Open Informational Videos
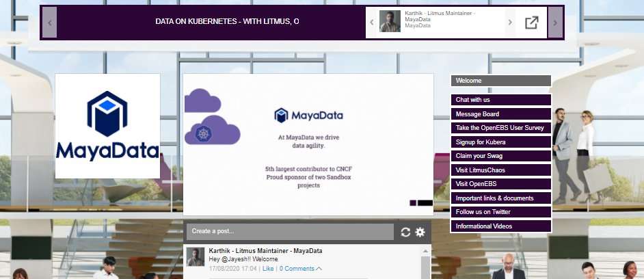644x279 pixels. tap(500, 226)
